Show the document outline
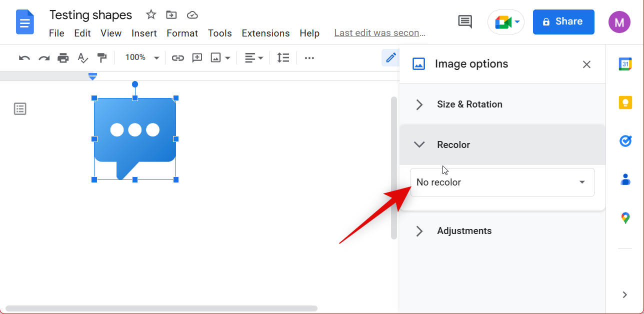Viewport: 644px width, 314px height. coord(20,109)
